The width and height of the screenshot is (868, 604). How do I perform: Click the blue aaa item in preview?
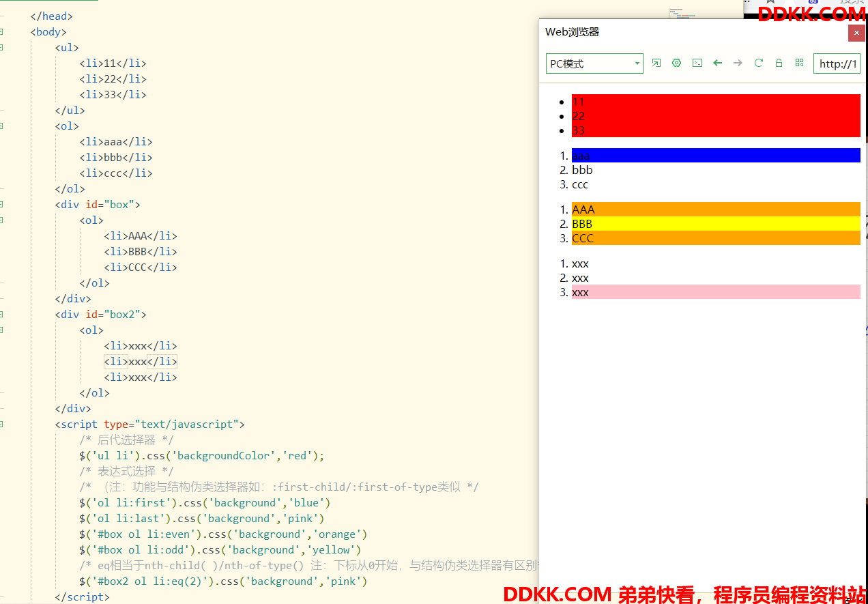pyautogui.click(x=716, y=156)
